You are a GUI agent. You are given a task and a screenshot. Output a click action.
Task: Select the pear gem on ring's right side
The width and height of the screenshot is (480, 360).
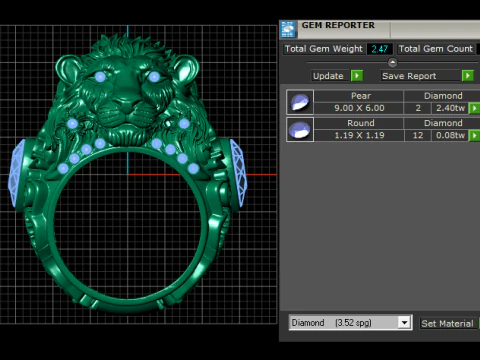click(239, 173)
